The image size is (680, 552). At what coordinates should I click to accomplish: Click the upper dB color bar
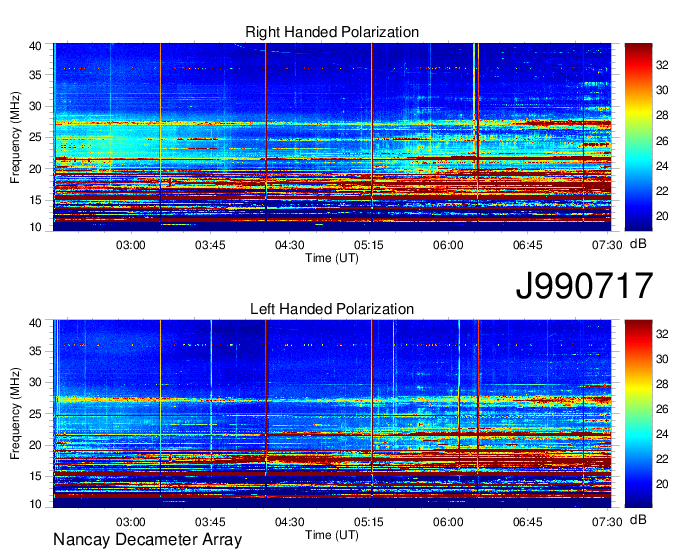pos(638,137)
